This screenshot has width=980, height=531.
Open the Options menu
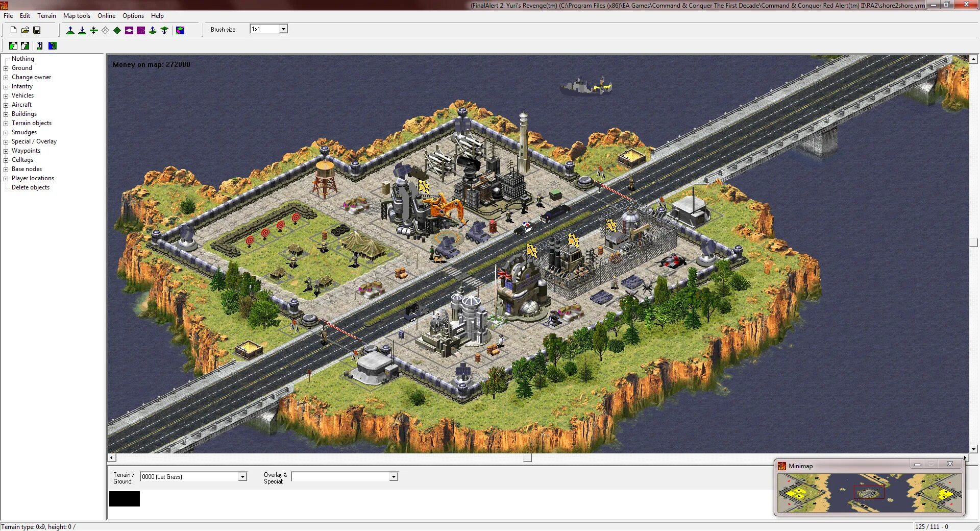point(133,16)
